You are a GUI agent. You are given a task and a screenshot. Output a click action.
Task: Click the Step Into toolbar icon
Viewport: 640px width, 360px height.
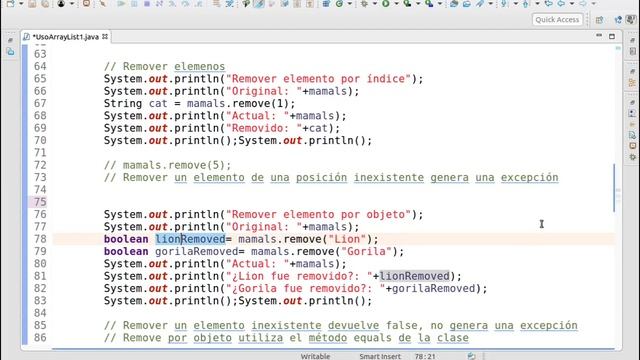pos(173,4)
